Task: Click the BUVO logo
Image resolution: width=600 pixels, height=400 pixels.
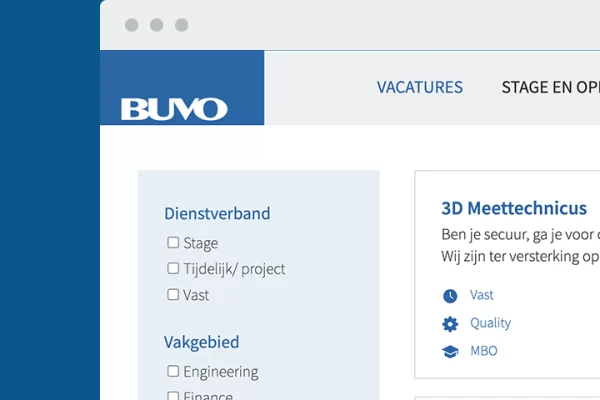Action: [174, 109]
